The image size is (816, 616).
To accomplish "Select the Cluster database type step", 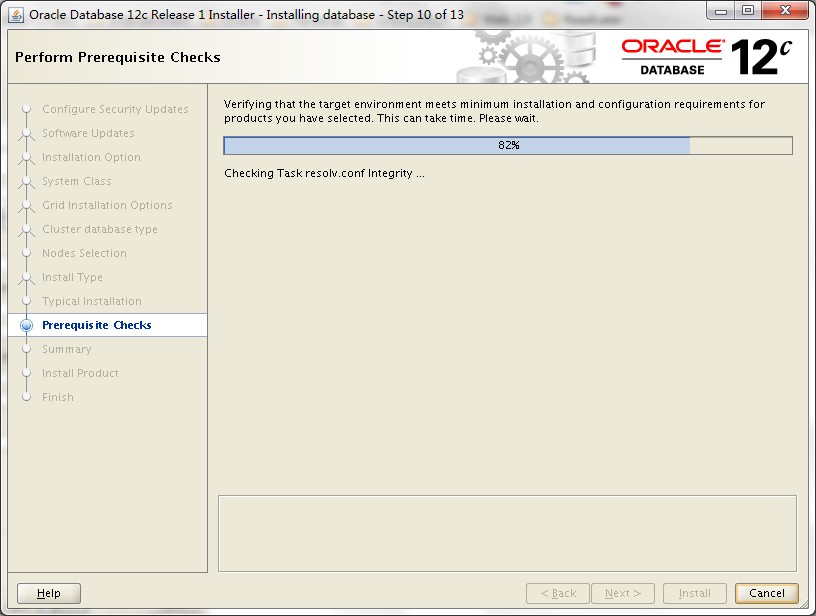I will (99, 229).
